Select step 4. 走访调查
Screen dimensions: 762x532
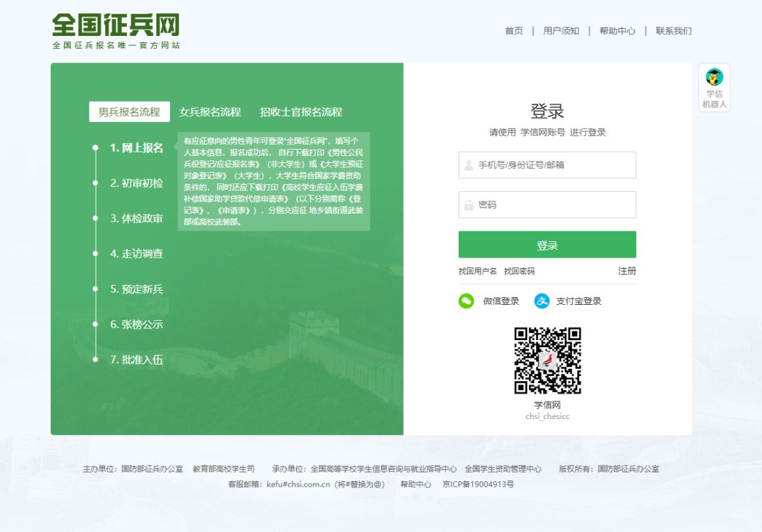pos(137,253)
